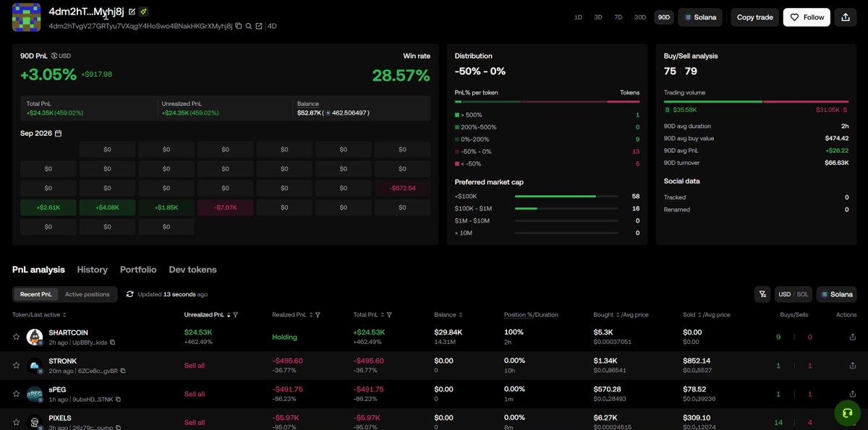Image resolution: width=868 pixels, height=430 pixels.
Task: Toggle the USD / SOL currency switch
Action: tap(793, 294)
